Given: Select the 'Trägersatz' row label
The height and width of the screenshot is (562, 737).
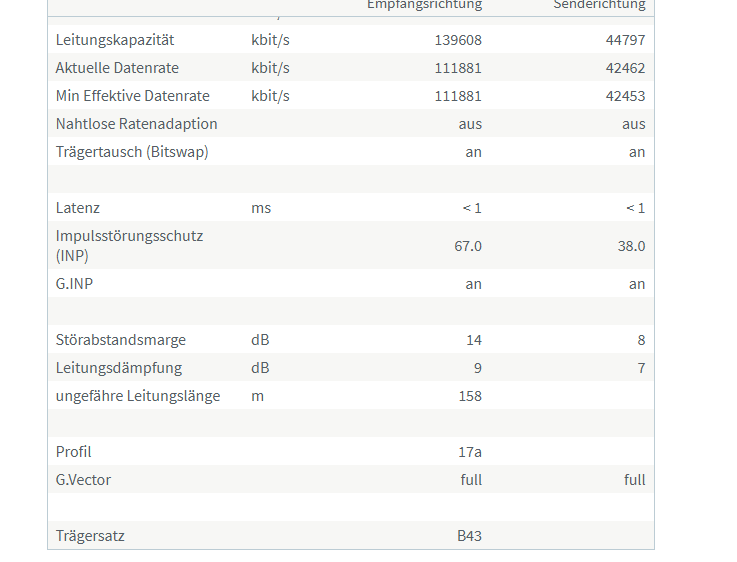Looking at the screenshot, I should point(90,536).
